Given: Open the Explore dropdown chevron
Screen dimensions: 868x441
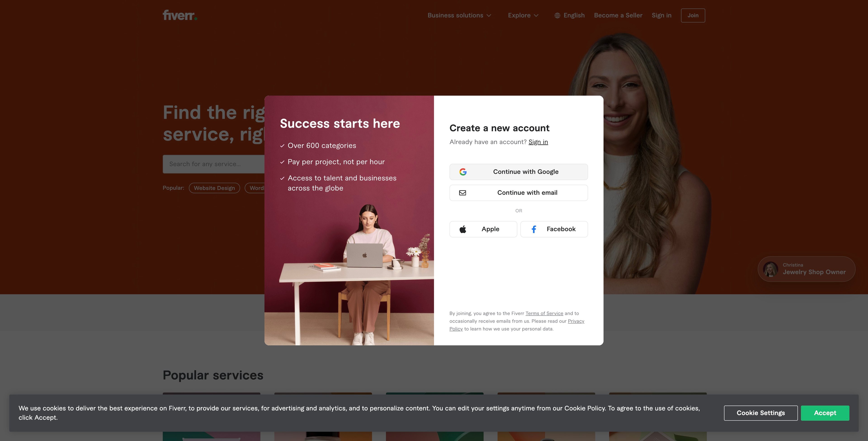Looking at the screenshot, I should tap(536, 16).
